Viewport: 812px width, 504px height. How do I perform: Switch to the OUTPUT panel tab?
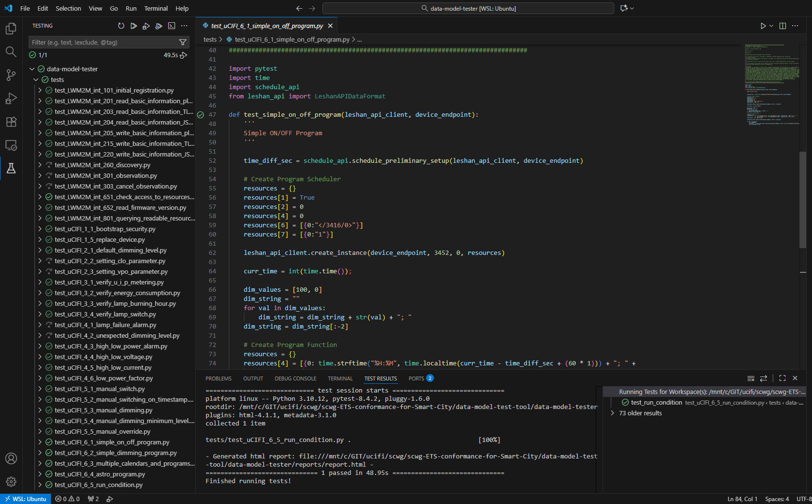(253, 378)
